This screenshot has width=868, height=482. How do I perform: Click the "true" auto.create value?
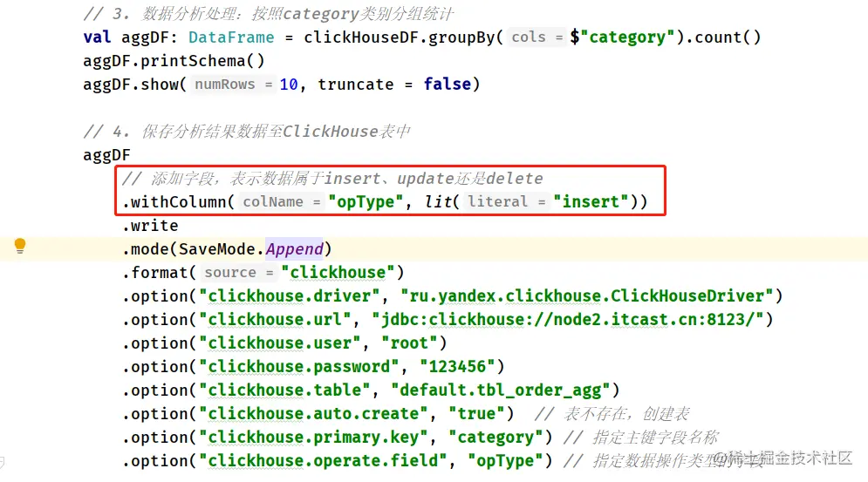476,414
